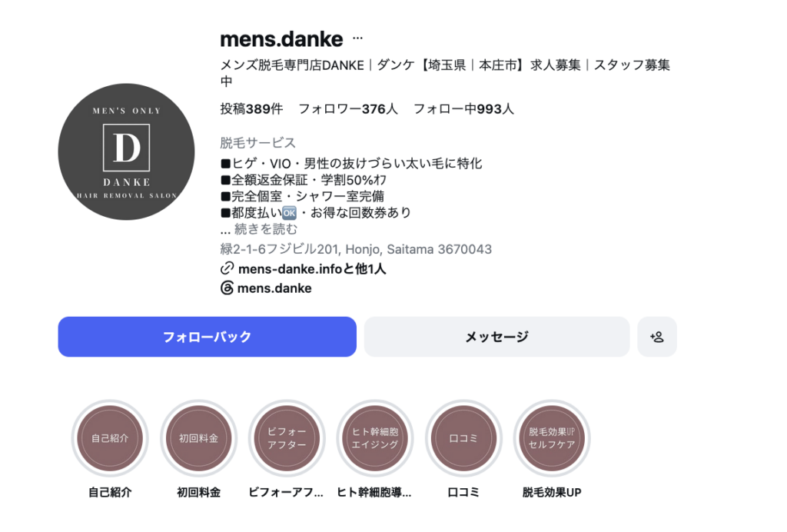Open the 自己紹介 story highlight circle
The height and width of the screenshot is (532, 787).
110,438
